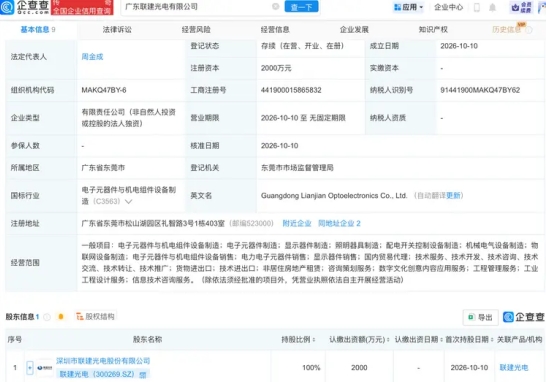The image size is (546, 382).
Task: Click 更新 link beside English name
Action: (x=453, y=195)
